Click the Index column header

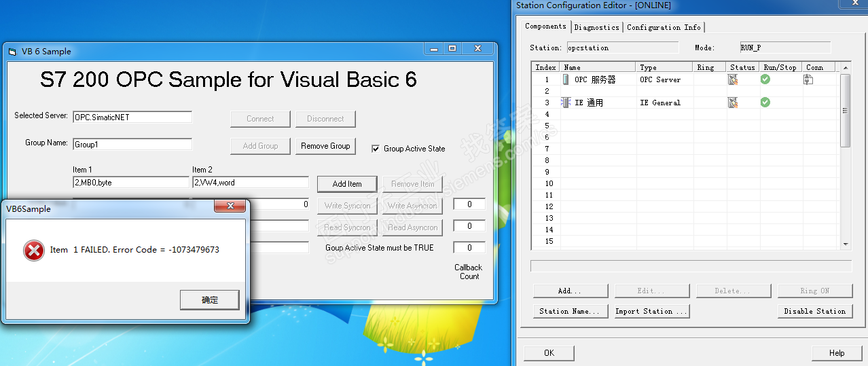click(x=546, y=67)
